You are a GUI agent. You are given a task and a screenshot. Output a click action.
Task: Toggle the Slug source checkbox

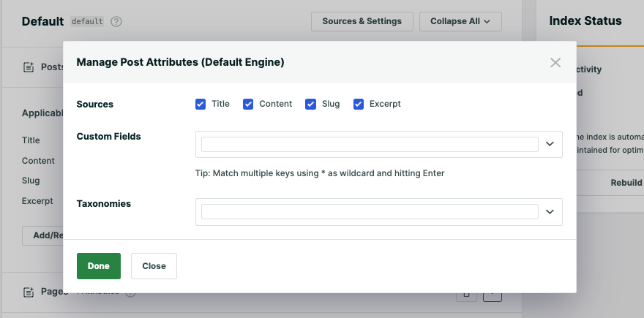click(310, 105)
